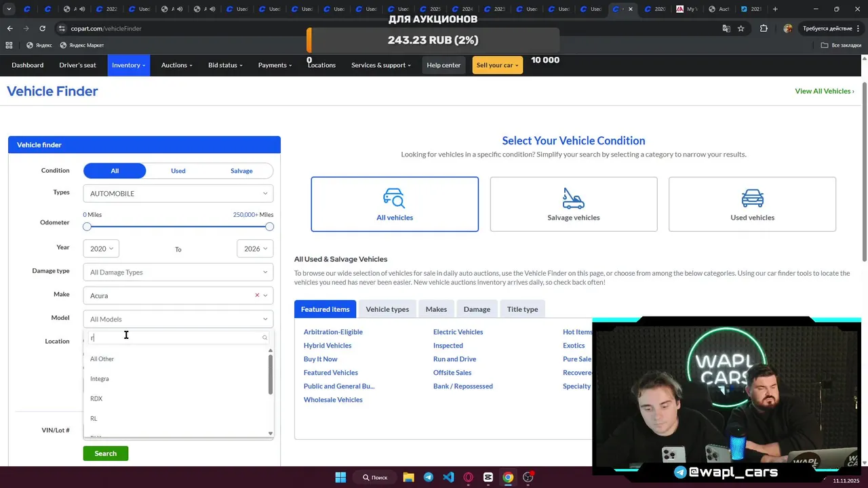Select the All condition option
The height and width of the screenshot is (488, 868).
(115, 171)
